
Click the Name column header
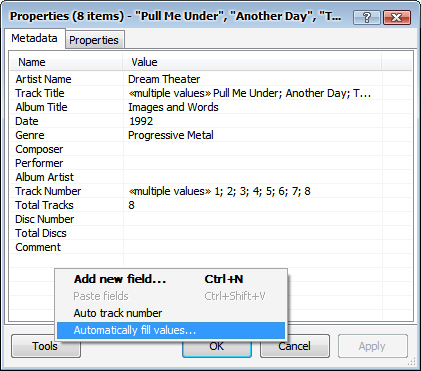click(x=66, y=62)
